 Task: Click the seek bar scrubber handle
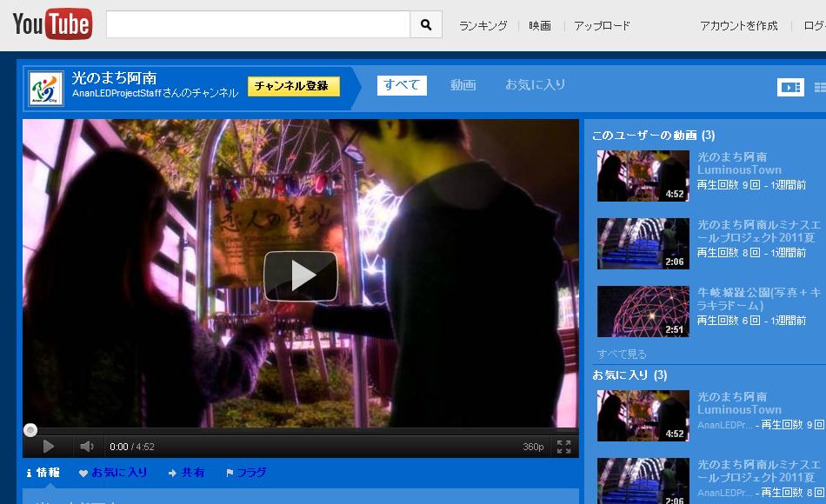[x=30, y=430]
